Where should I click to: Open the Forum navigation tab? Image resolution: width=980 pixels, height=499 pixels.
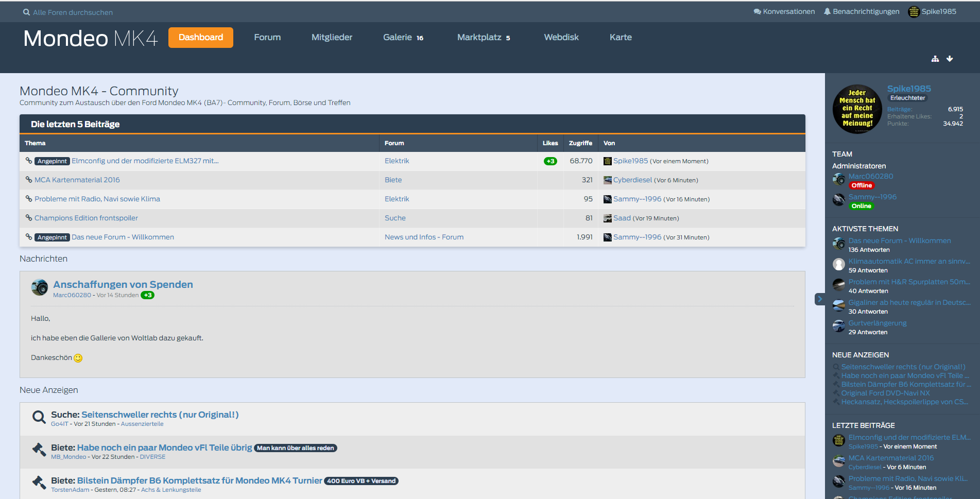tap(267, 38)
